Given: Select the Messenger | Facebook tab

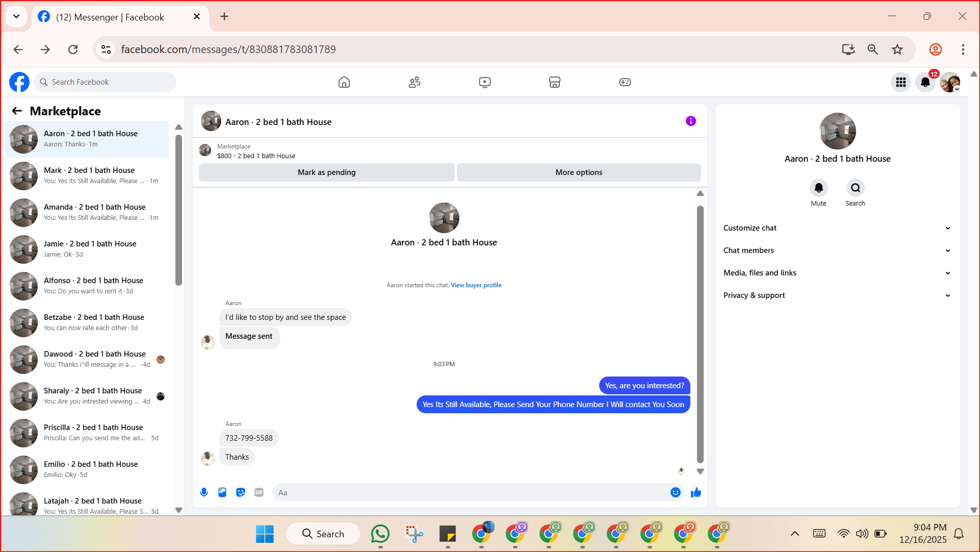Looking at the screenshot, I should point(120,17).
